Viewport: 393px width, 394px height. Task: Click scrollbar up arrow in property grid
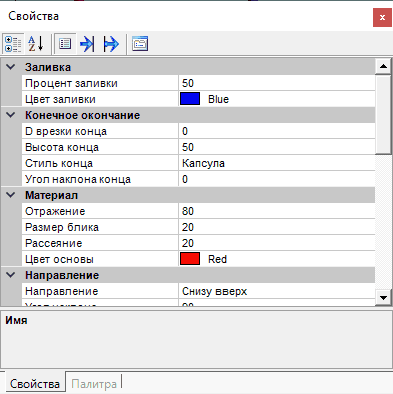(x=383, y=66)
